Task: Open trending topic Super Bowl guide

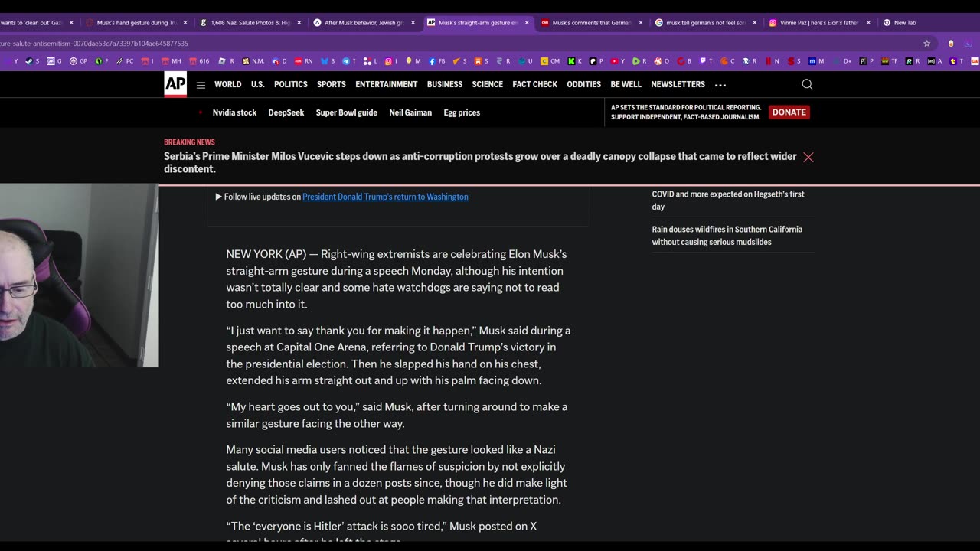Action: [347, 112]
